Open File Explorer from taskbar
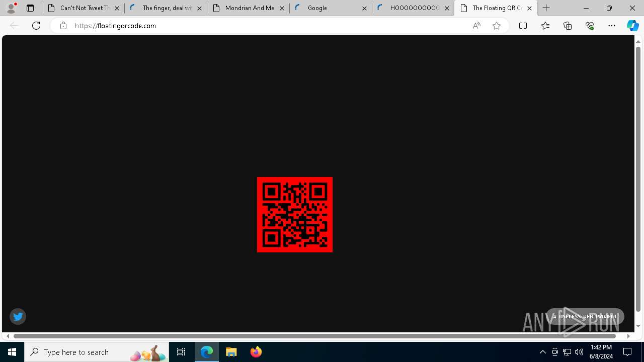644x362 pixels. 231,352
